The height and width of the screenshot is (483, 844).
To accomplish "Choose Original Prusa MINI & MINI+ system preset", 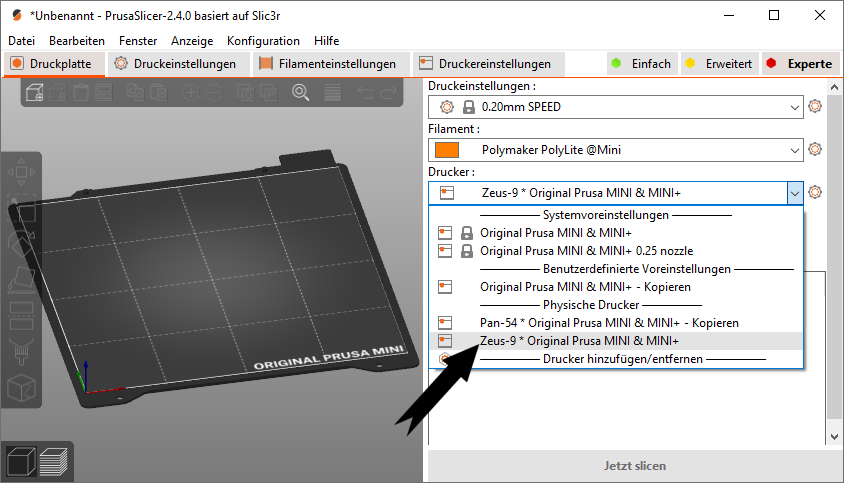I will (616, 233).
